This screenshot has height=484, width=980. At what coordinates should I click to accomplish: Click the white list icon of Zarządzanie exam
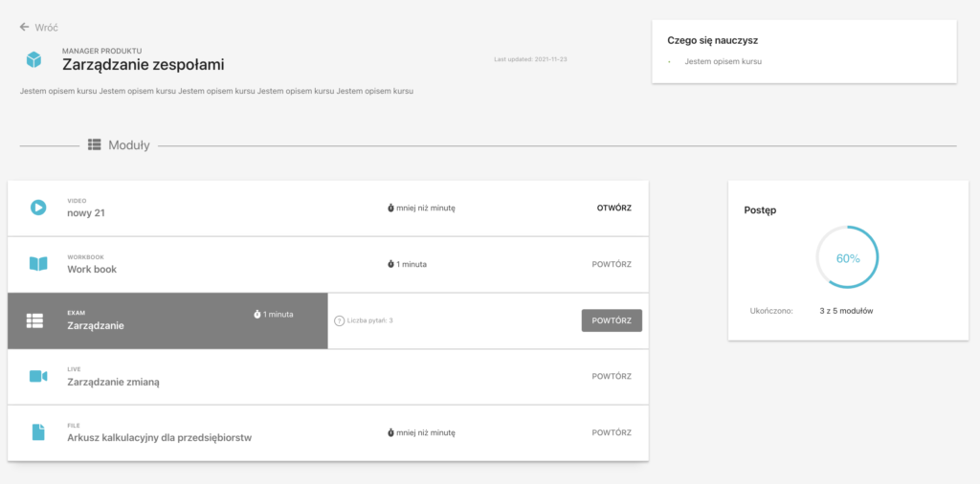tap(34, 320)
